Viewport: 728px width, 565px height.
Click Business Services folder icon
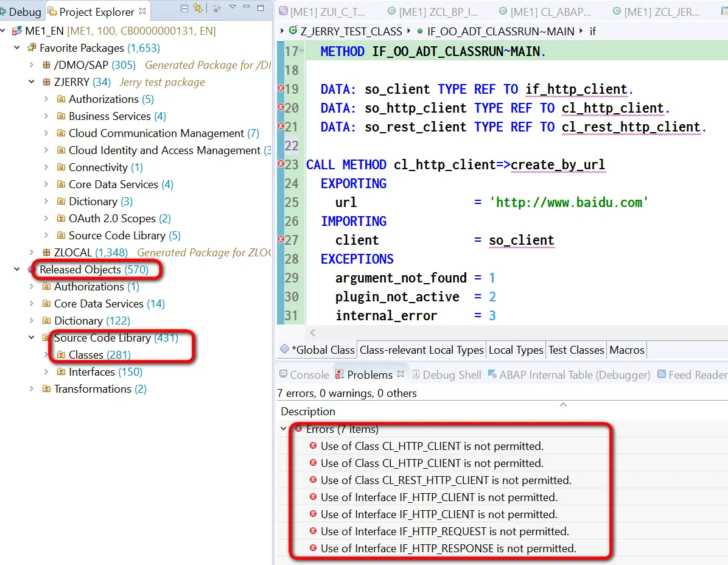(x=61, y=116)
